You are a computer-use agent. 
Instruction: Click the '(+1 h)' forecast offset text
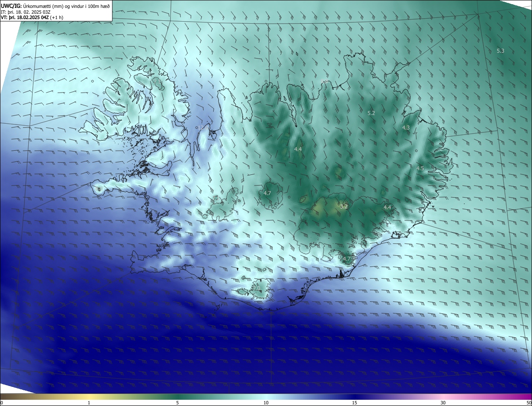(57, 18)
